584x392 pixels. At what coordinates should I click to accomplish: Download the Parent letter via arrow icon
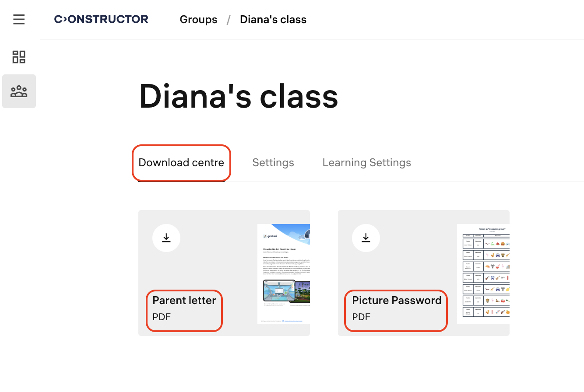click(166, 238)
